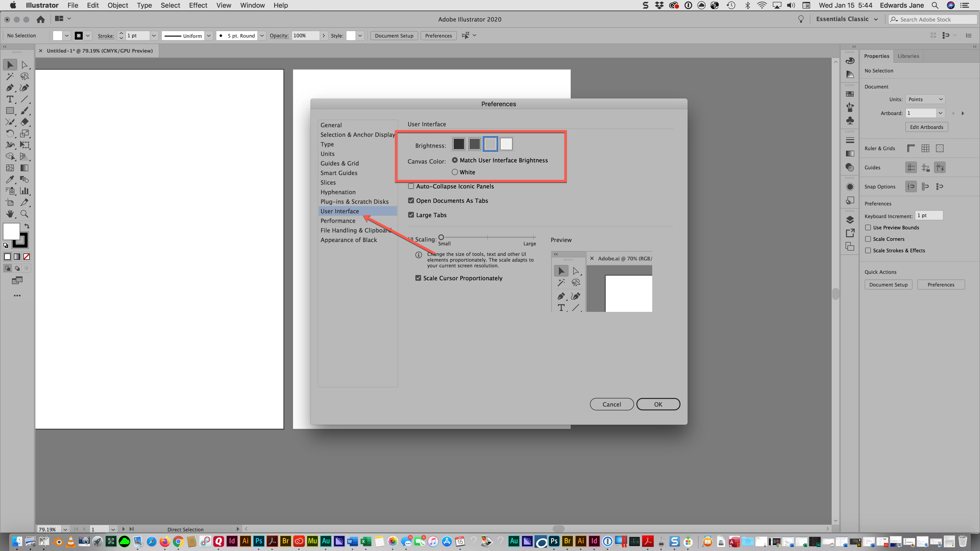Select the Zoom tool magnifier

[x=24, y=214]
